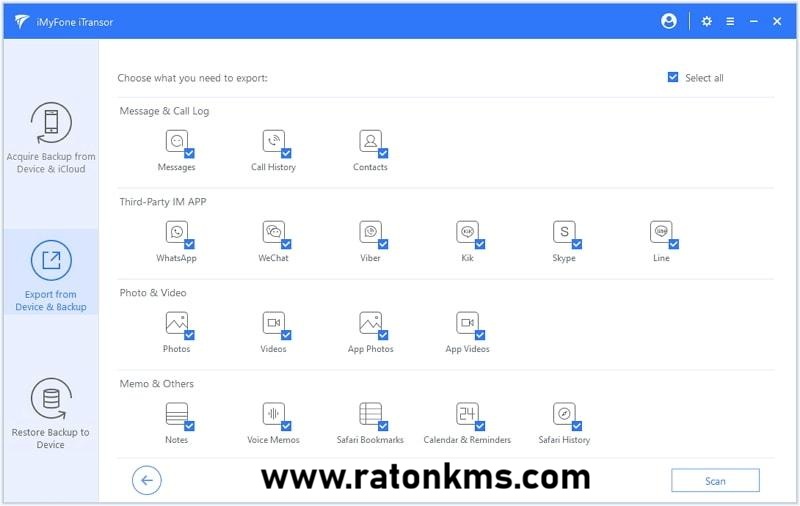This screenshot has width=800, height=506.
Task: Select the Videos icon
Action: [273, 323]
